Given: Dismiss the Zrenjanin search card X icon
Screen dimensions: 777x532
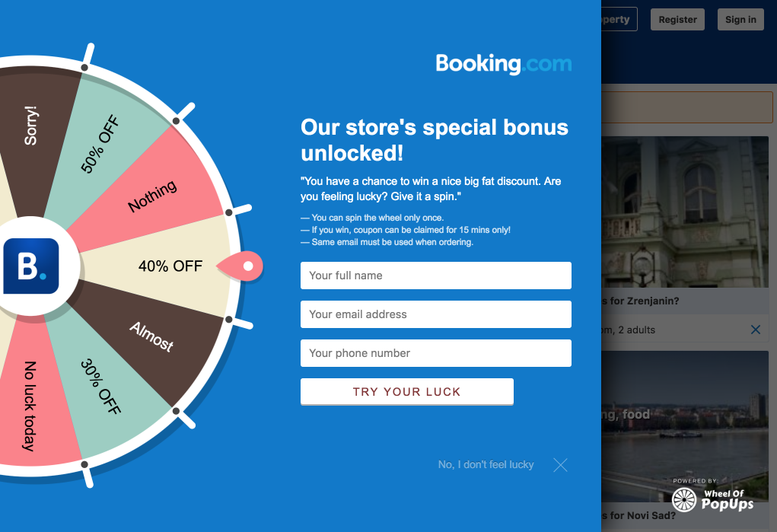Looking at the screenshot, I should 755,330.
